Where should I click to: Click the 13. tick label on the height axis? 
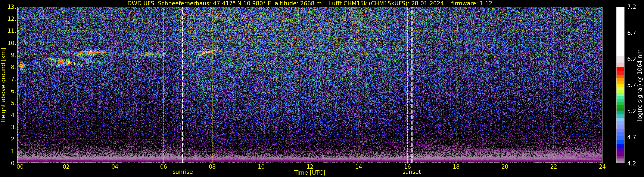coord(12,7)
